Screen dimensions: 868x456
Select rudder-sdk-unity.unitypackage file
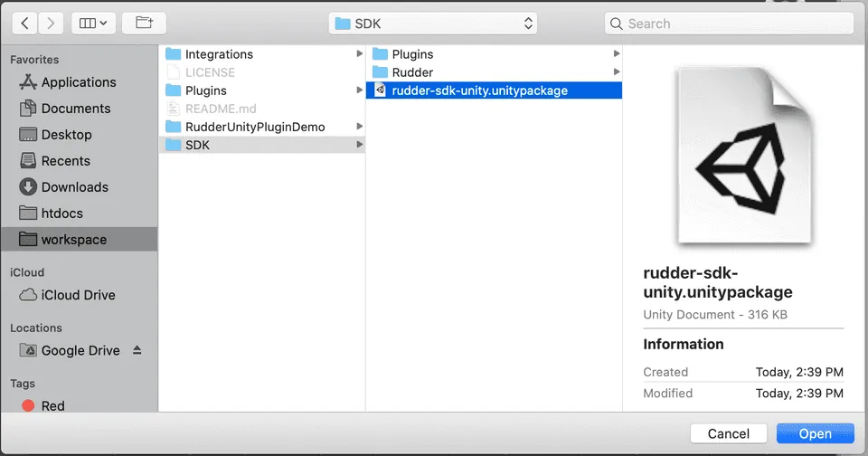pos(479,90)
